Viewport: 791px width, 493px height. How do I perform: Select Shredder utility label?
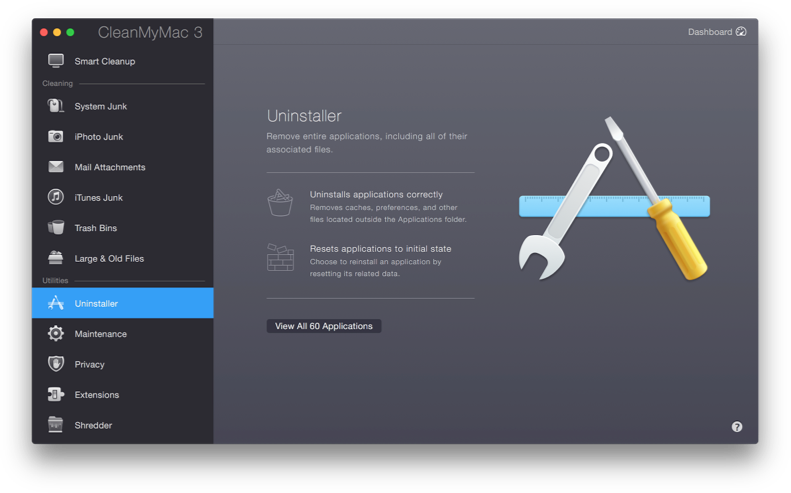(x=93, y=425)
